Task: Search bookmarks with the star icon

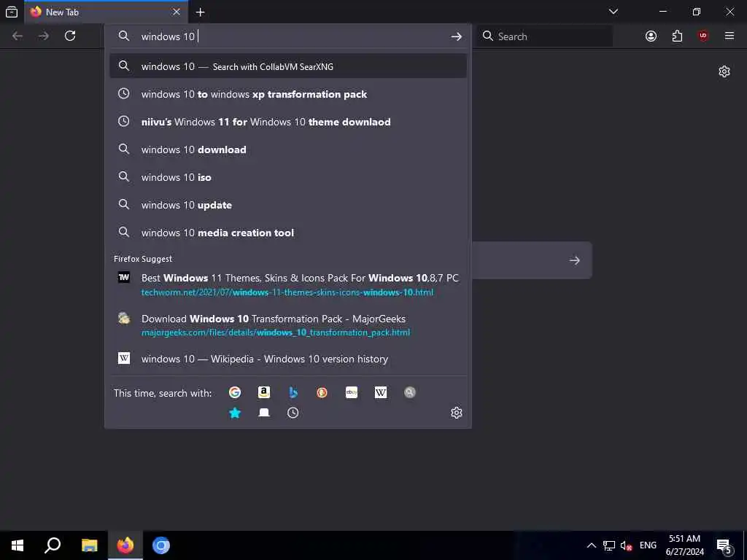Action: tap(235, 413)
